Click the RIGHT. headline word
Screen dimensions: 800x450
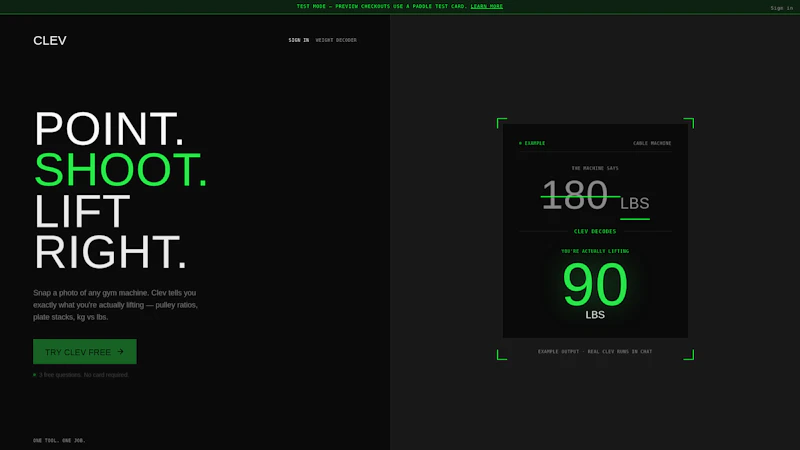110,252
